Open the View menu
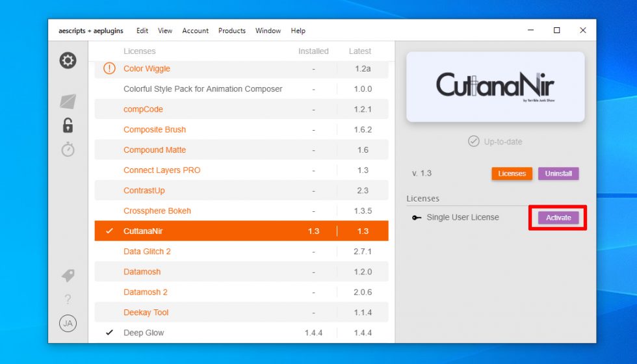Viewport: 637px width, 364px height. [165, 31]
